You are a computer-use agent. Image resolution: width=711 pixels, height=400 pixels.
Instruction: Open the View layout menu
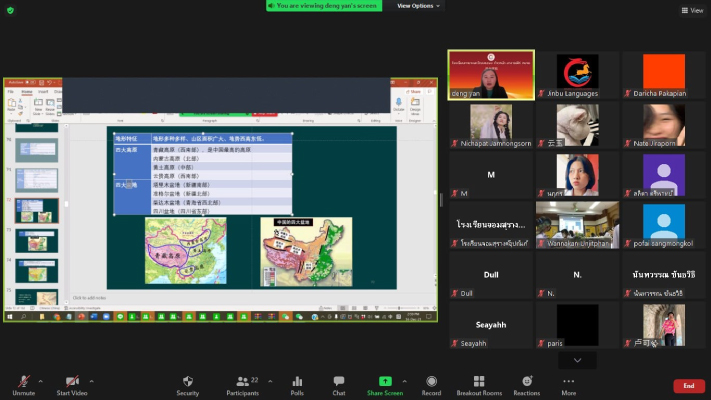[692, 10]
